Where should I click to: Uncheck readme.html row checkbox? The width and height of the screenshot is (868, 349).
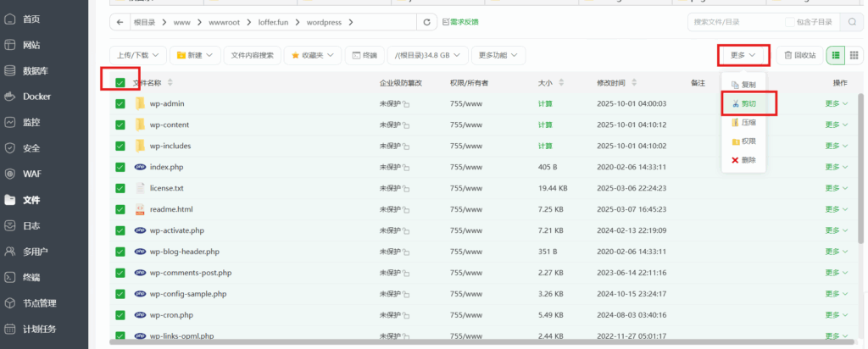click(x=120, y=209)
